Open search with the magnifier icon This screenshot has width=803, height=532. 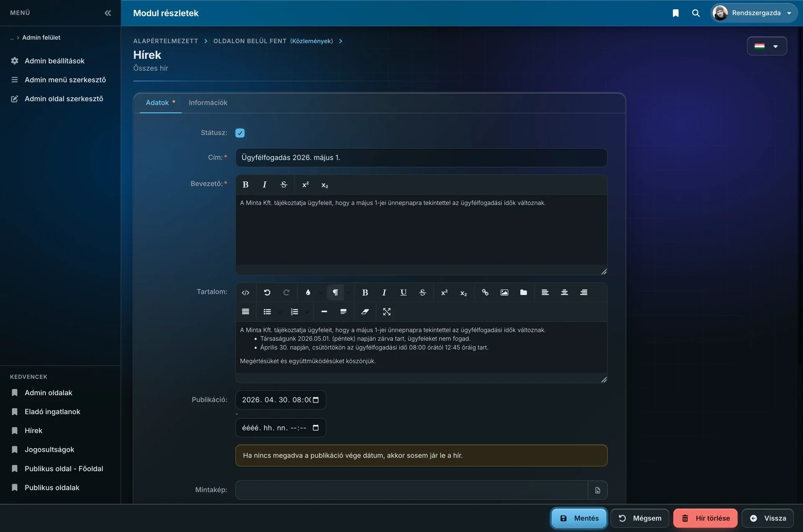(x=696, y=13)
